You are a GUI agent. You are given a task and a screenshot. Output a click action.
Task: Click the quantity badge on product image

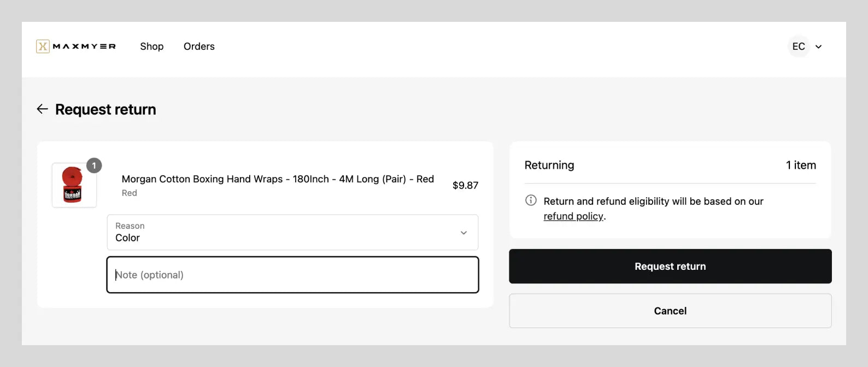click(94, 165)
